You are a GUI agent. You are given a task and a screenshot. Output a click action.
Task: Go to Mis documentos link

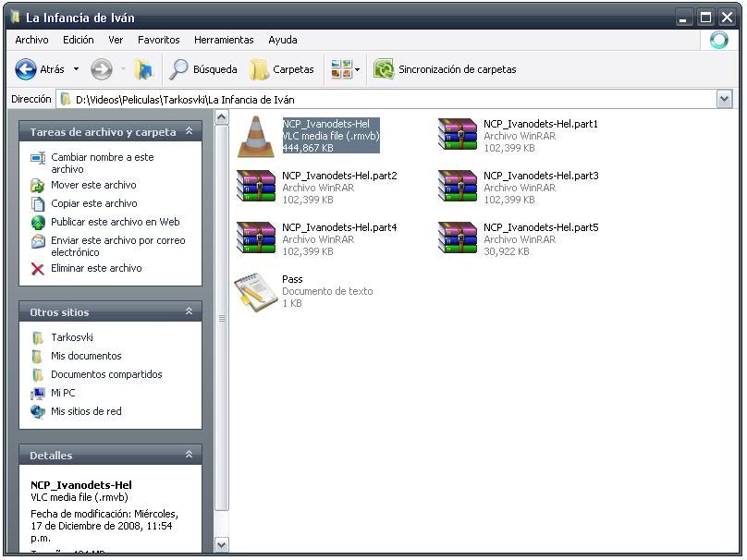coord(86,356)
